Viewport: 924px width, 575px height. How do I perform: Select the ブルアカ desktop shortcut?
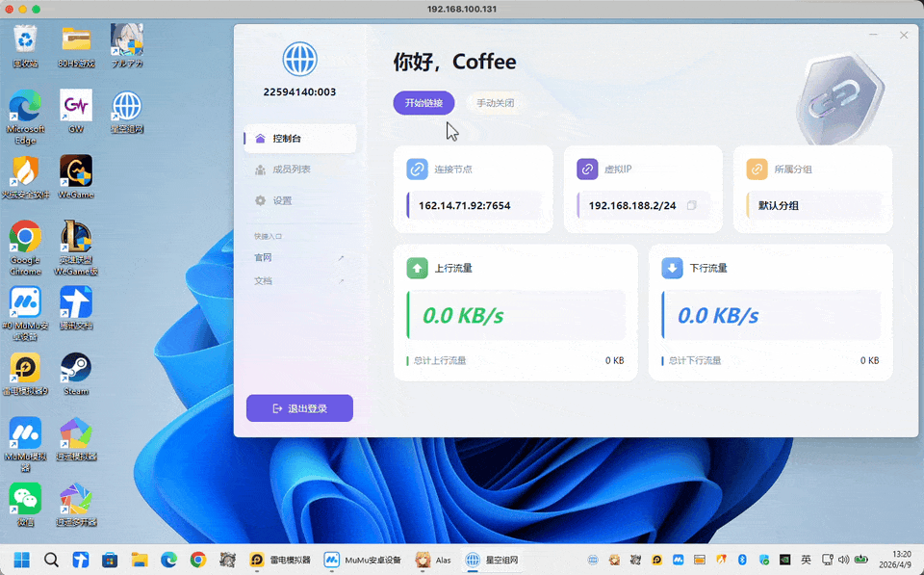coord(127,46)
